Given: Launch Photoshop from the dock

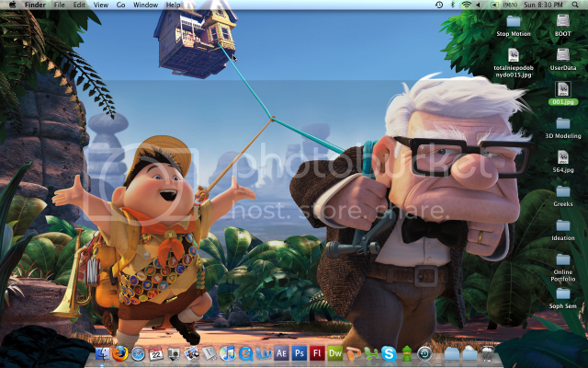Looking at the screenshot, I should point(299,353).
